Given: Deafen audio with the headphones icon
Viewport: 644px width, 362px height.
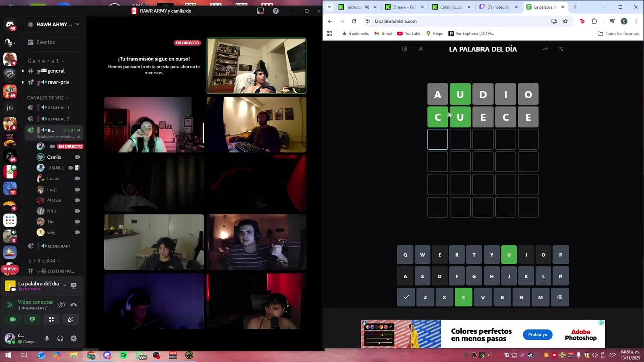Looking at the screenshot, I should coord(60,339).
